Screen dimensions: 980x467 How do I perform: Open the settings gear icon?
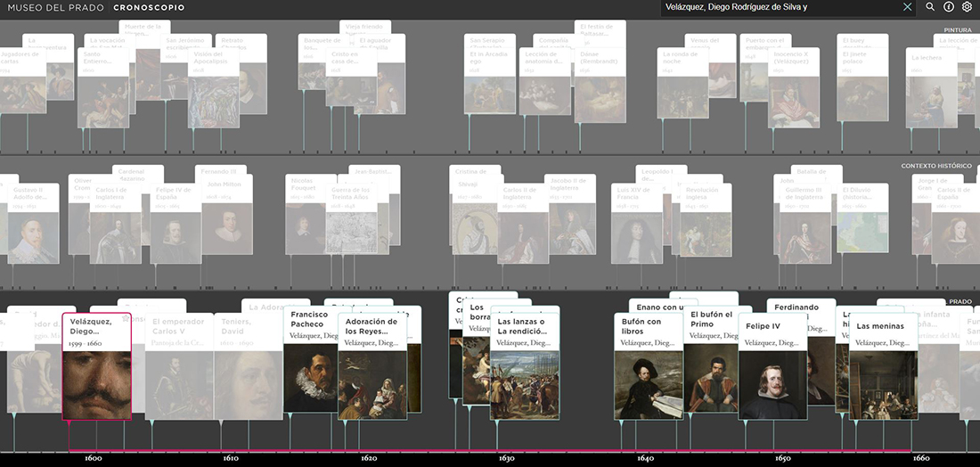967,7
